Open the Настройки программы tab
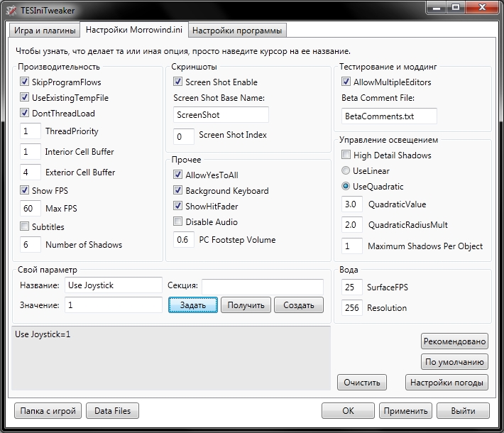The height and width of the screenshot is (433, 504). click(x=237, y=31)
